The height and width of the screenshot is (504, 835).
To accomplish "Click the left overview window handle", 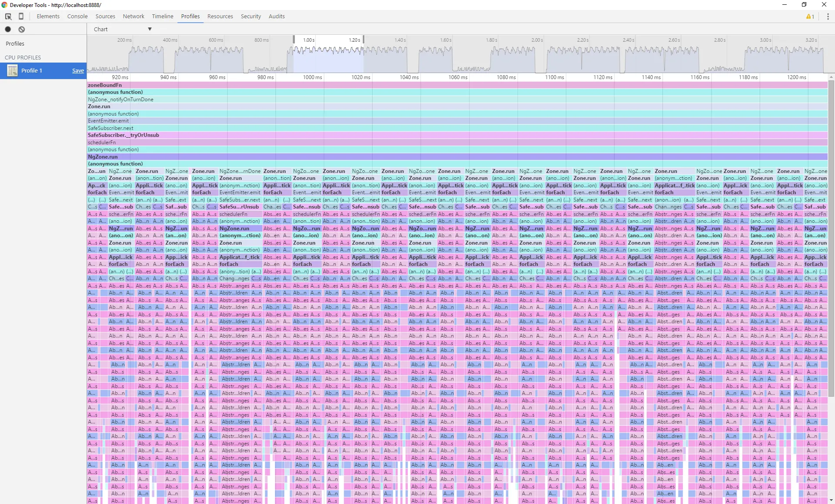I will click(294, 40).
